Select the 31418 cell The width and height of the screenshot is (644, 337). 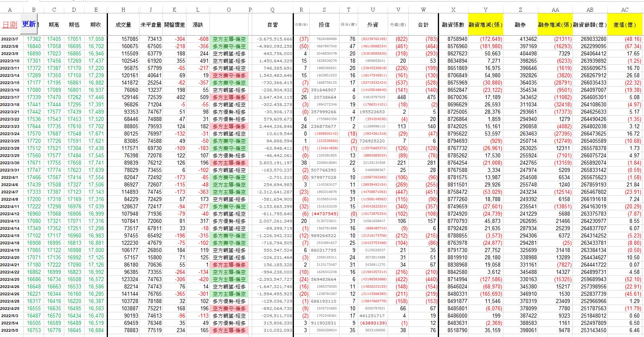click(x=555, y=250)
